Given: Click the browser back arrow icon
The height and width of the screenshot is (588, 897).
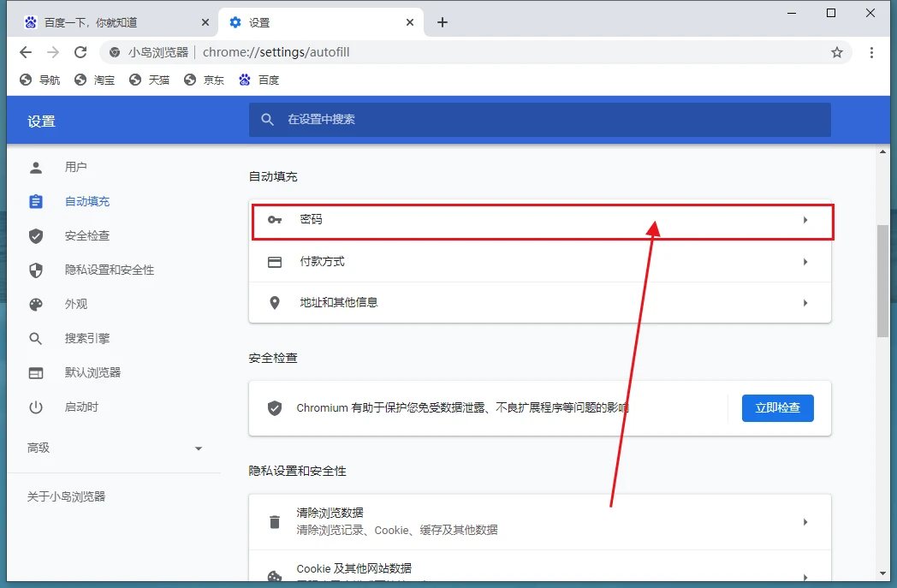Looking at the screenshot, I should click(x=26, y=52).
